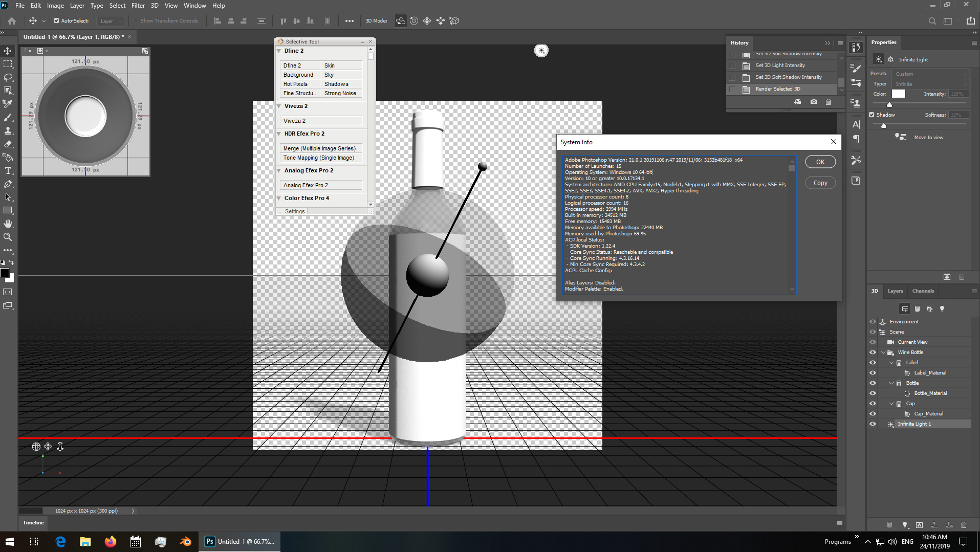The height and width of the screenshot is (552, 980).
Task: Open the Filter menu
Action: (138, 6)
